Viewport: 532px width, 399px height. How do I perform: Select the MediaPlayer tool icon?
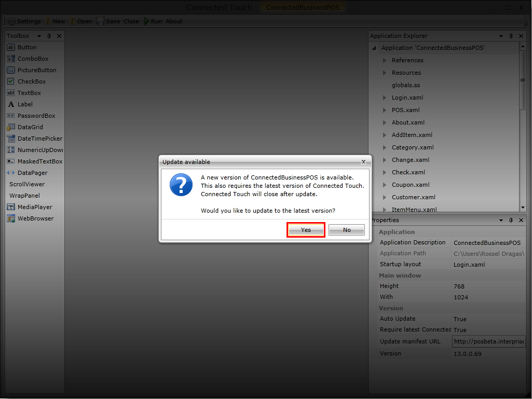click(11, 207)
